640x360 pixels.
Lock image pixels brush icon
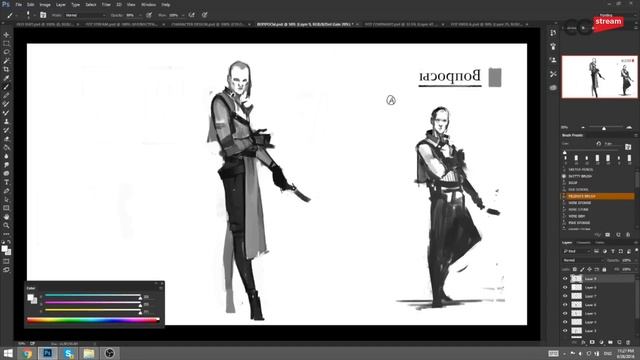[582, 269]
